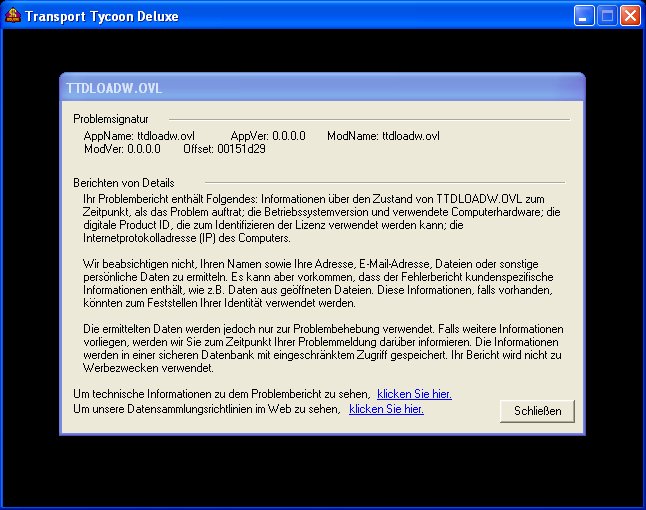Click the disabled maximize window button
Image resolution: width=646 pixels, height=510 pixels.
click(x=607, y=16)
